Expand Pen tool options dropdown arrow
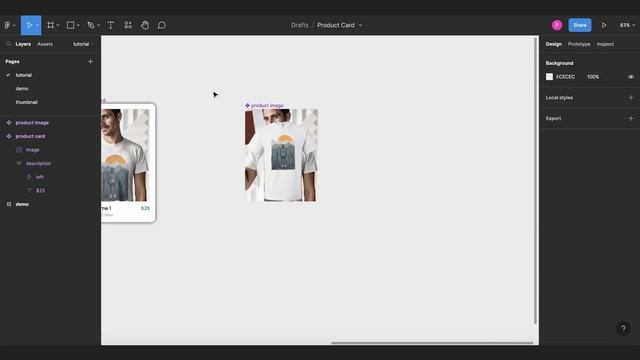 pos(98,25)
